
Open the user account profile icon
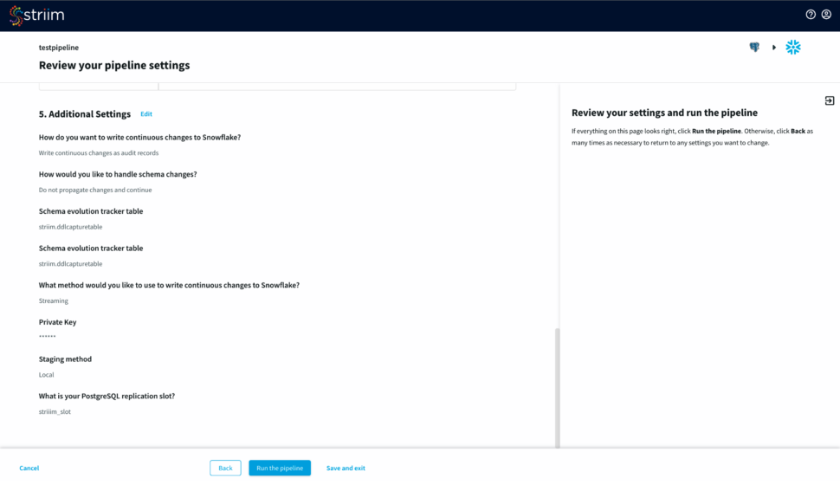click(826, 15)
